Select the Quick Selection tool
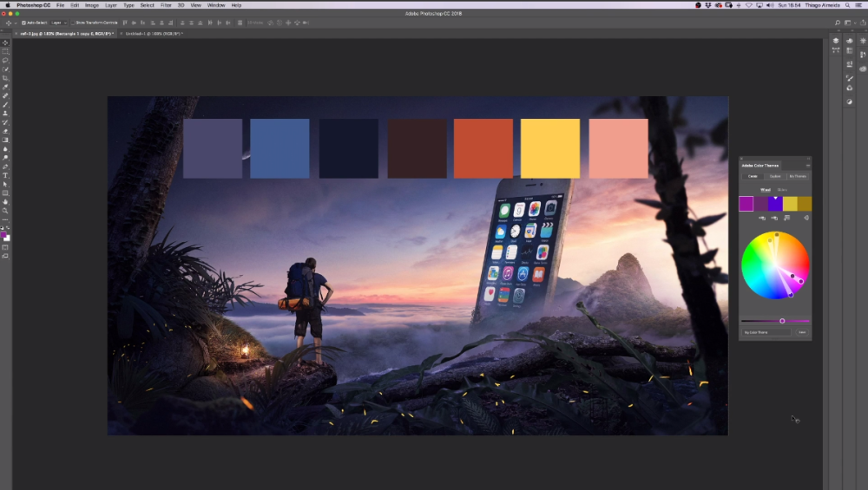868x490 pixels. coord(5,69)
